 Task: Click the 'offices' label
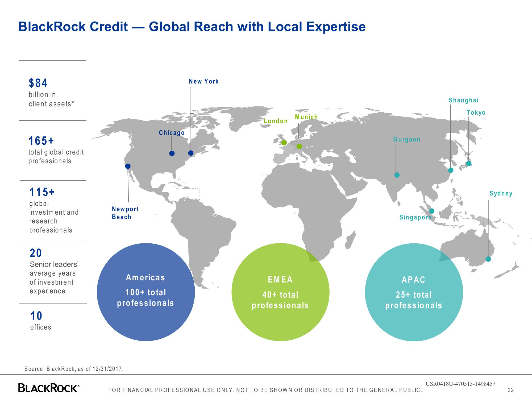41,327
